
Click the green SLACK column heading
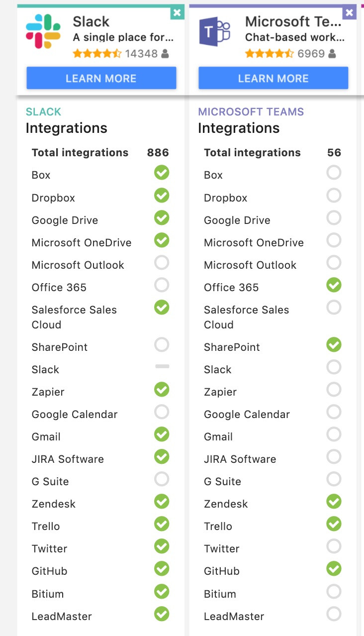[44, 112]
